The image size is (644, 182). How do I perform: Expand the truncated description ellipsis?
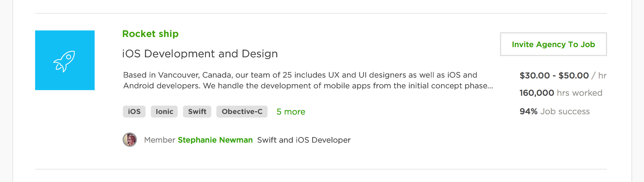(490, 86)
